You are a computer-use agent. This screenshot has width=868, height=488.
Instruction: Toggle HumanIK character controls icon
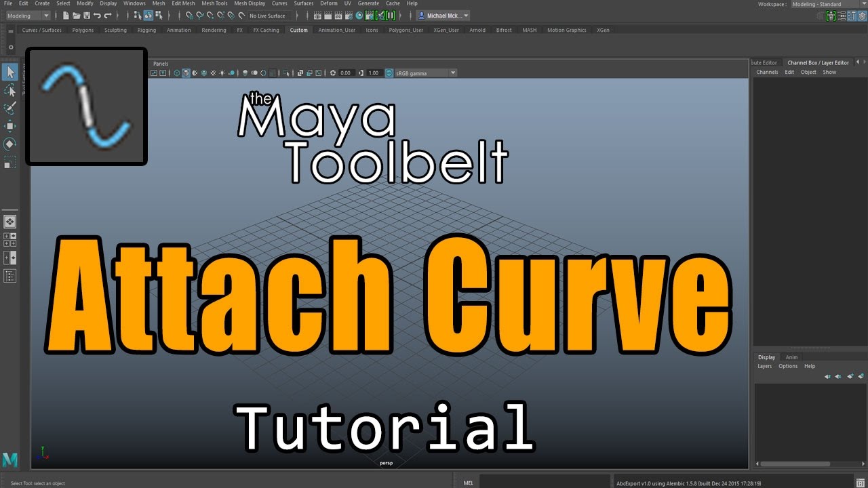pyautogui.click(x=831, y=16)
